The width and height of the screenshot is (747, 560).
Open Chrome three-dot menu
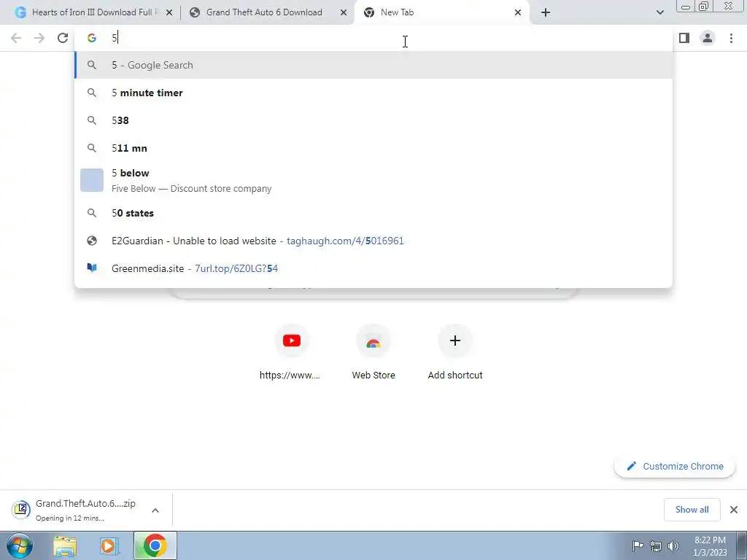point(731,38)
